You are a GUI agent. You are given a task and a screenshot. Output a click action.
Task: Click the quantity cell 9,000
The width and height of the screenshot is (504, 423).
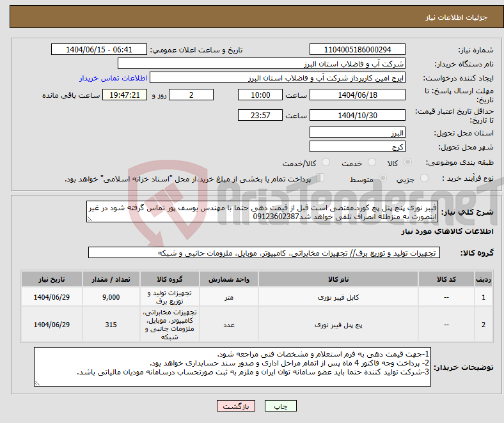point(111,297)
